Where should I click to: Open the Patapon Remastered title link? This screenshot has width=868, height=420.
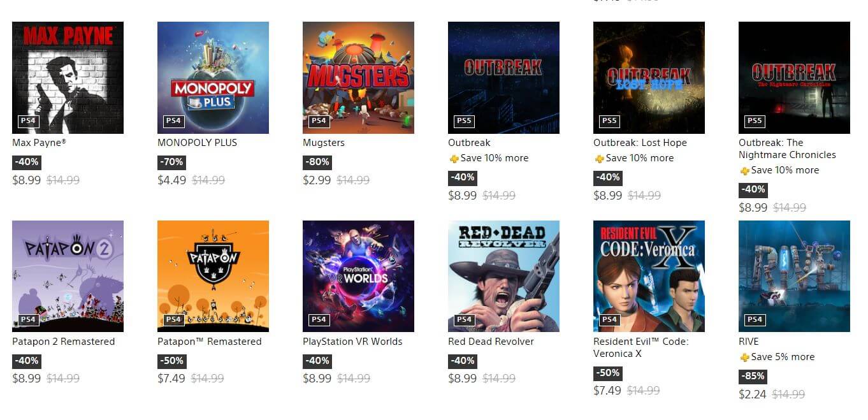click(x=210, y=342)
